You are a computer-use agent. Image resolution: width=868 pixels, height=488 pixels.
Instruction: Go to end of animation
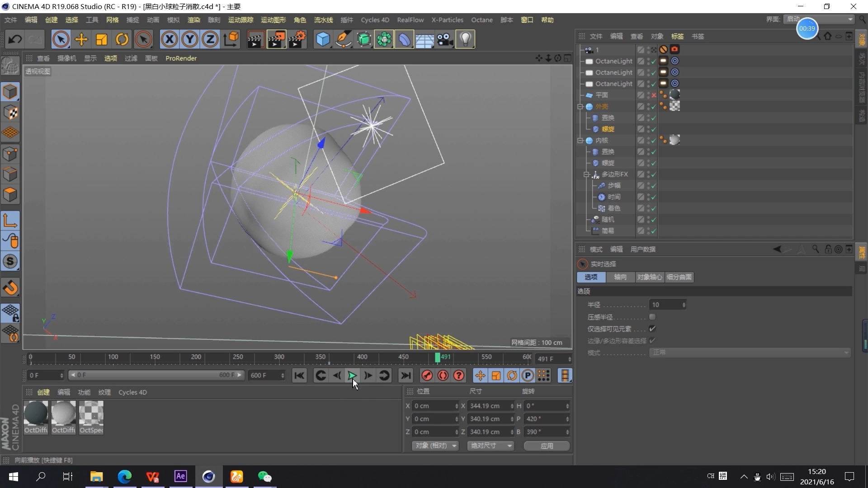point(406,375)
